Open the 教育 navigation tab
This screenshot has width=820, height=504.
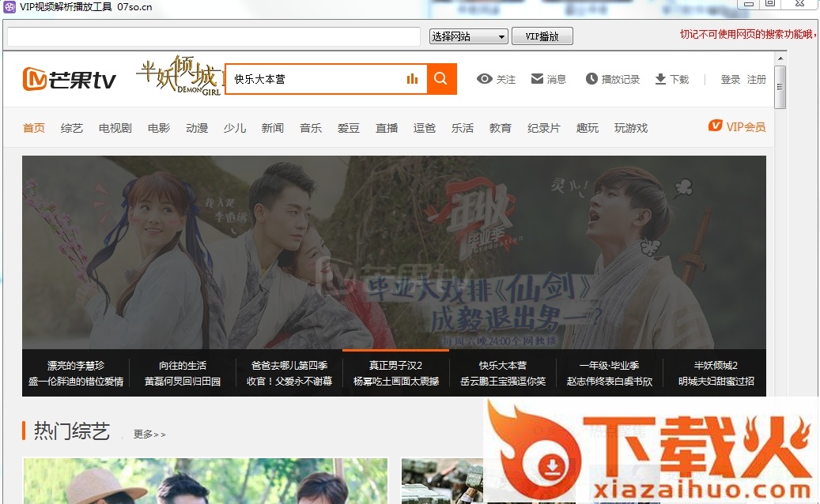[501, 128]
